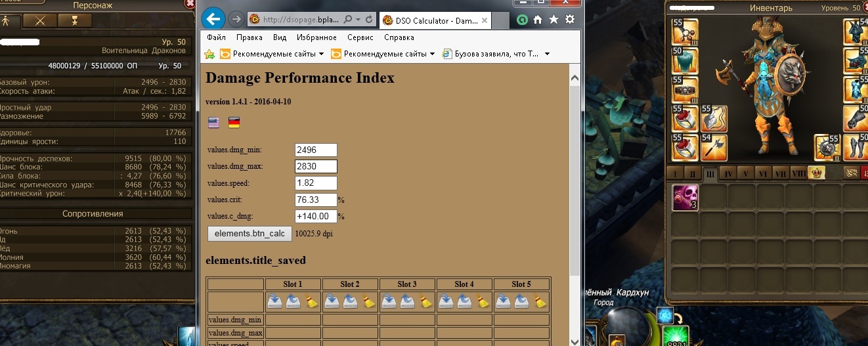Click the Slot 1 save icon

pyautogui.click(x=274, y=302)
